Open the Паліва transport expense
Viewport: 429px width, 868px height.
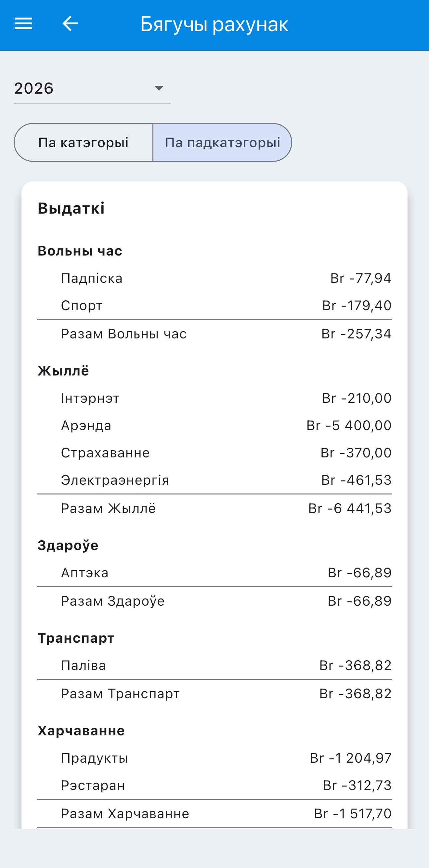click(214, 665)
